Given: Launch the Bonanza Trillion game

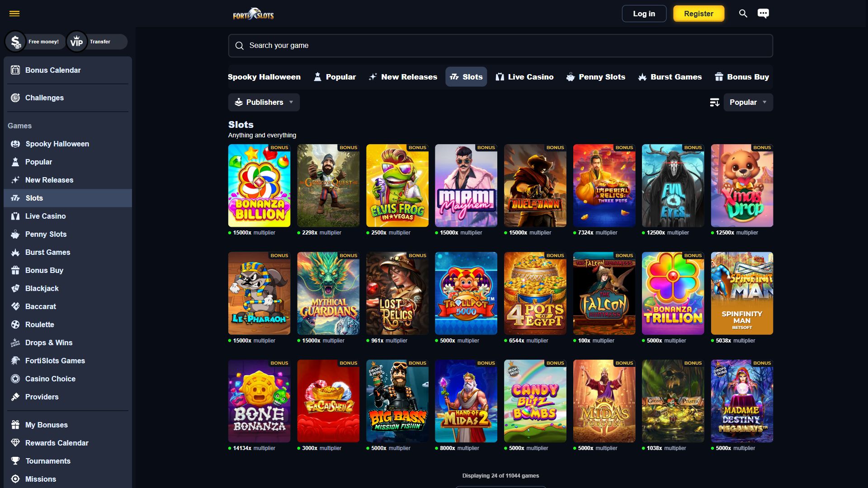Looking at the screenshot, I should tap(673, 294).
